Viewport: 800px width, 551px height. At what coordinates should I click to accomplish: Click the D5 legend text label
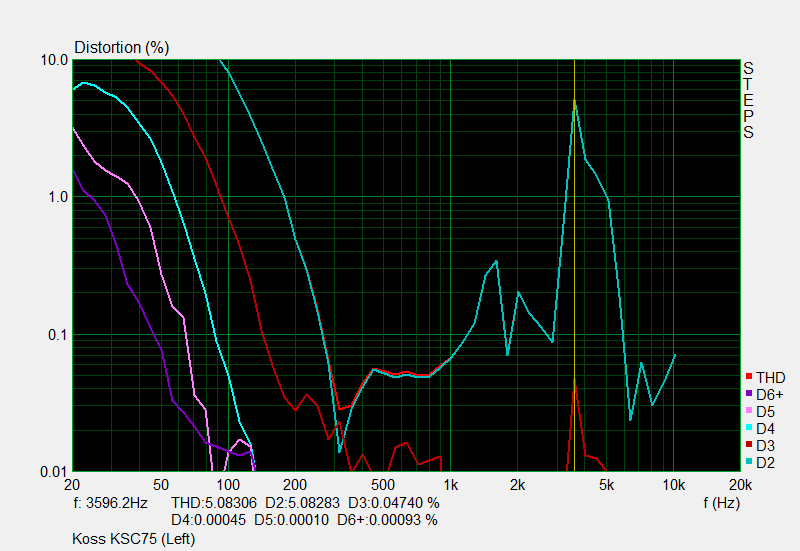click(x=765, y=411)
